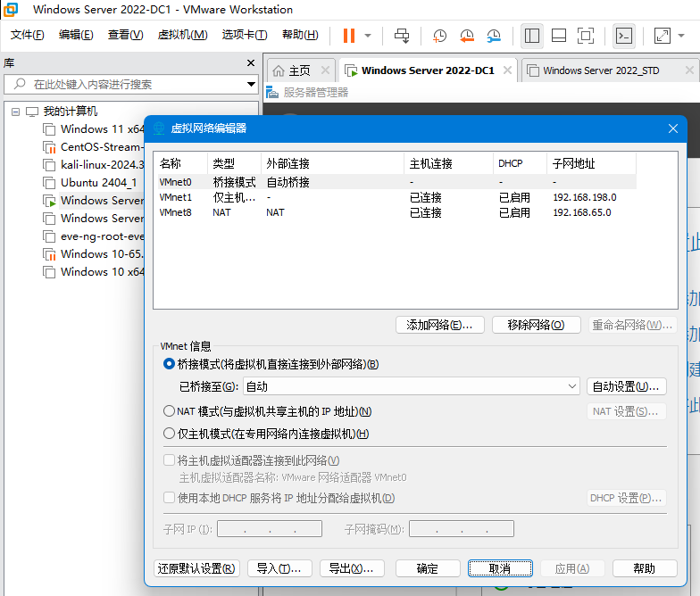
Task: Click the stretch guest display icon
Action: (x=662, y=36)
